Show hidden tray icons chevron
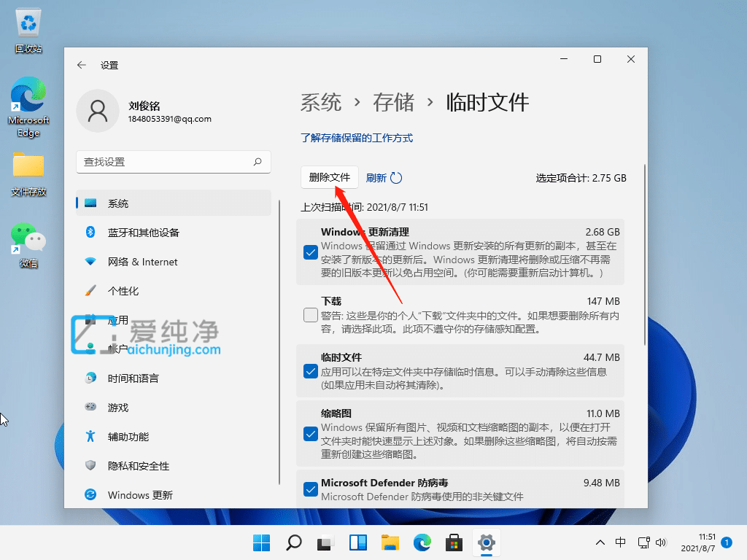Viewport: 747px width, 560px height. click(x=600, y=542)
